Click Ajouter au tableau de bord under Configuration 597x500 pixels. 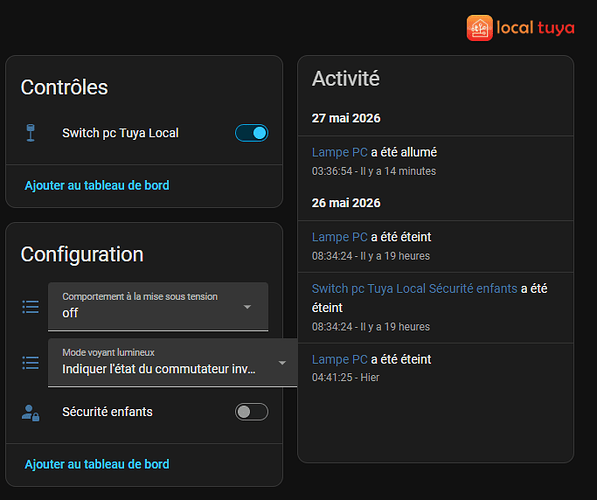coord(97,464)
